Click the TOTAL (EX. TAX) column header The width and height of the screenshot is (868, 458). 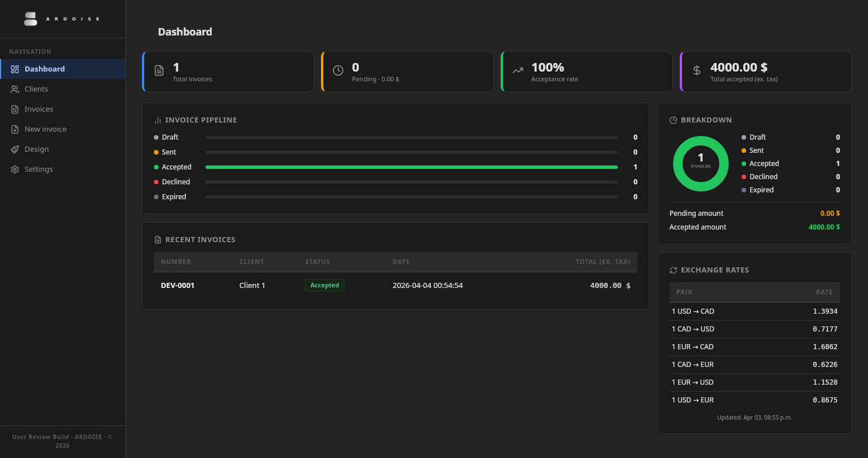(603, 262)
